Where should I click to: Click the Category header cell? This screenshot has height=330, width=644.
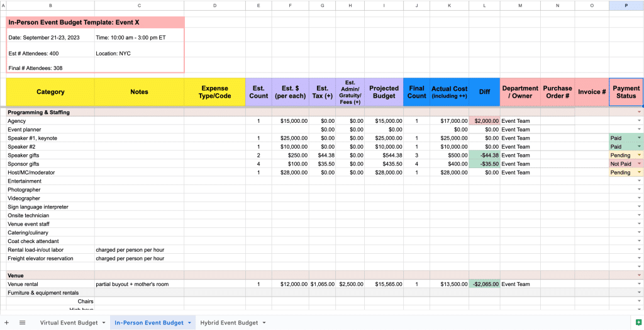tap(50, 92)
